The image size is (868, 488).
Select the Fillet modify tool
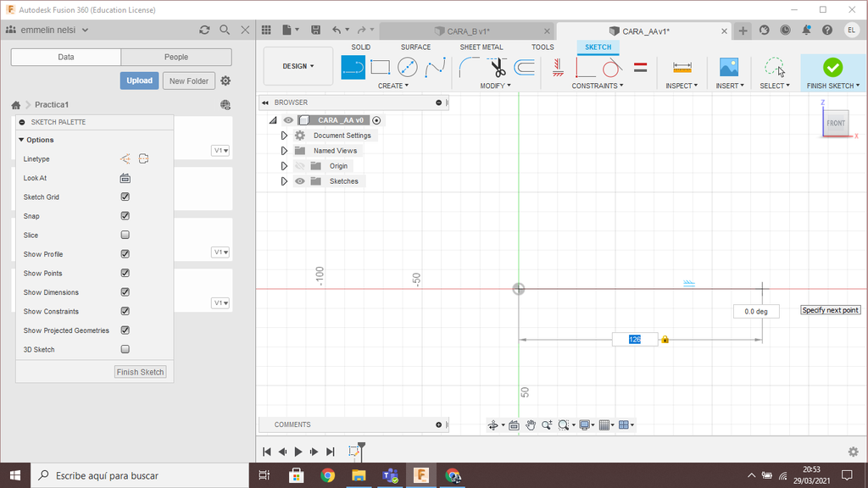pos(469,68)
